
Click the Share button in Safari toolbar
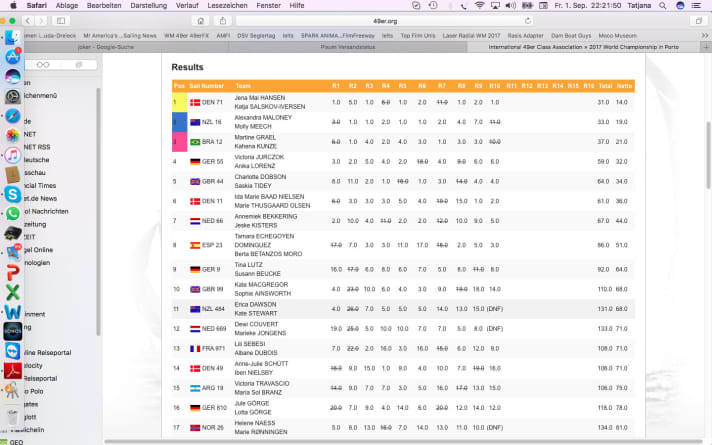pos(222,21)
